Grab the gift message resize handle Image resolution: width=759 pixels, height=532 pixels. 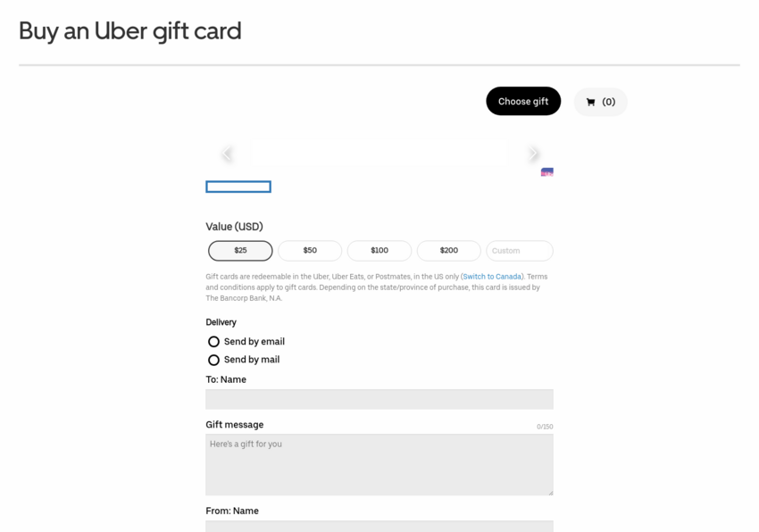point(550,493)
